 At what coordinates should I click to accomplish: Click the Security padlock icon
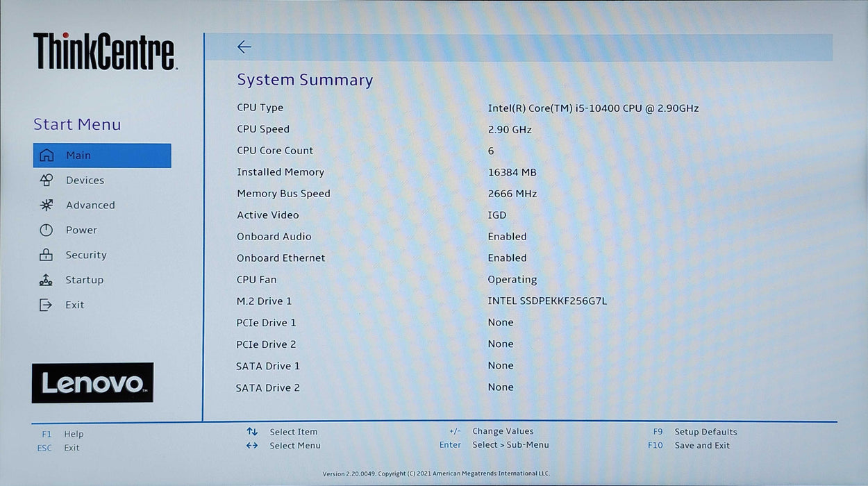(x=47, y=255)
